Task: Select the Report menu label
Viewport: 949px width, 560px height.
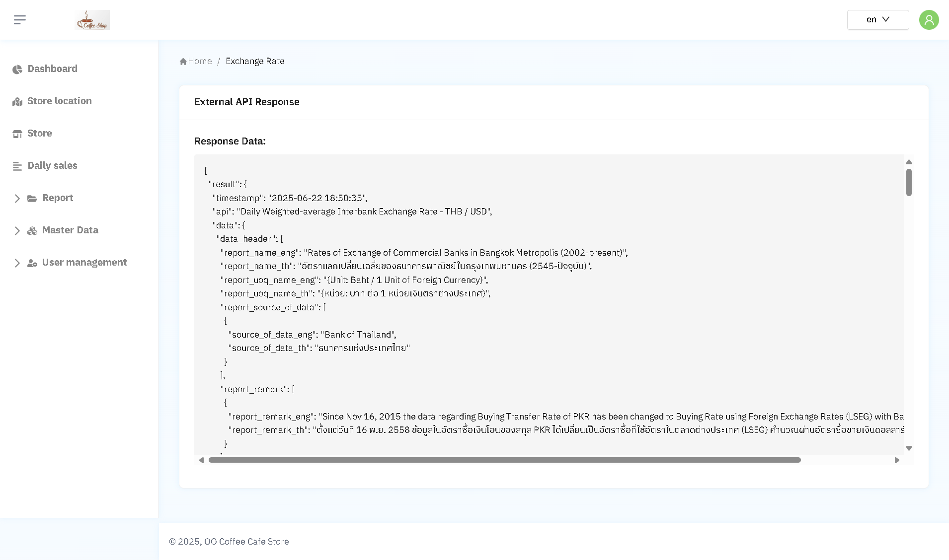Action: [58, 198]
